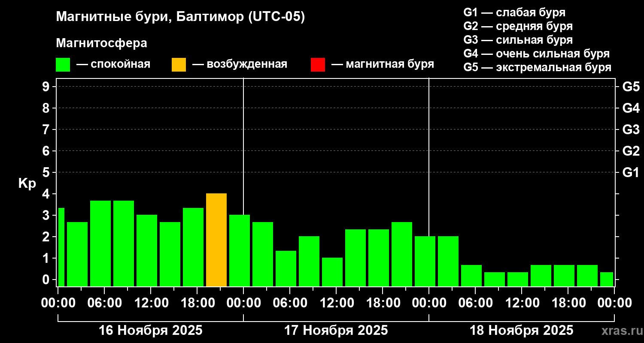Click the '— магнитная буря' legend label

pos(383,64)
